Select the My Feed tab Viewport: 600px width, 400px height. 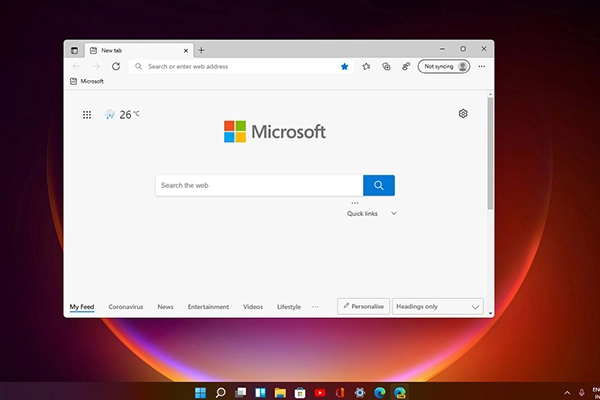(x=82, y=307)
